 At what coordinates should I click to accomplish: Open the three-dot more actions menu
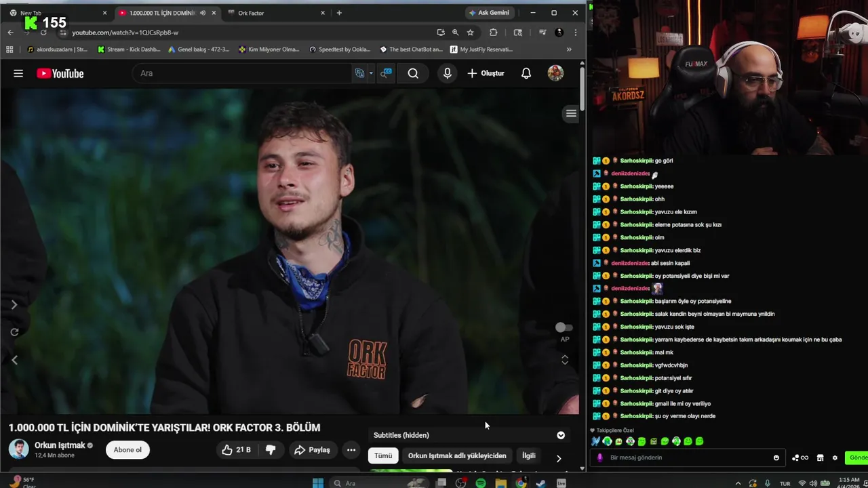coord(351,449)
